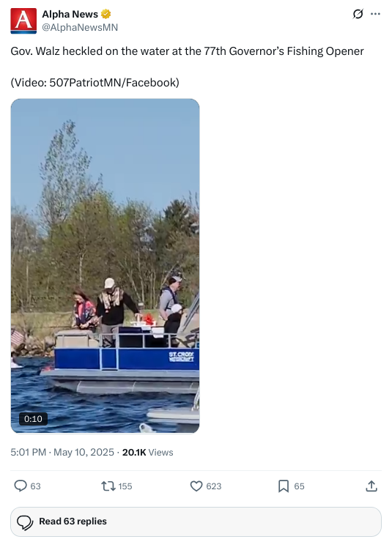Open the three-dot more options menu

click(375, 14)
